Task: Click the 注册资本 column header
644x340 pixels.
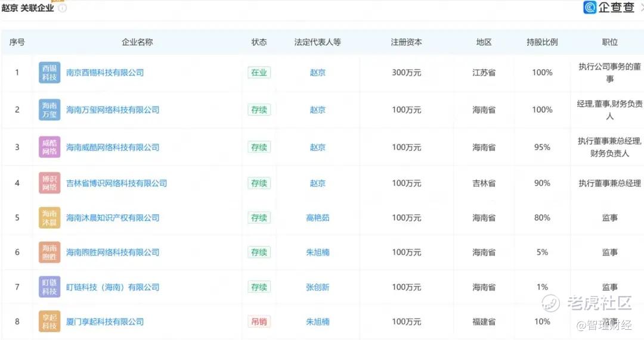Action: pyautogui.click(x=406, y=42)
